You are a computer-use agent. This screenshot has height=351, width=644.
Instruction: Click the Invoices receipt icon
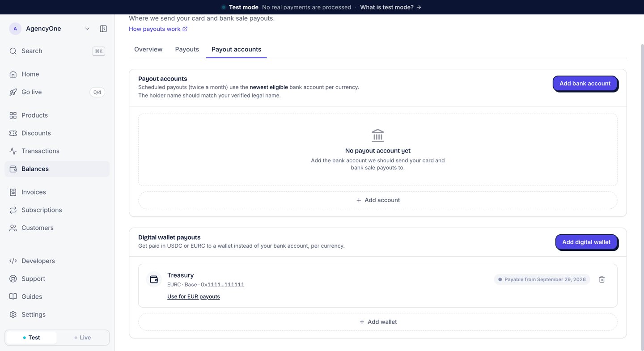pyautogui.click(x=13, y=192)
